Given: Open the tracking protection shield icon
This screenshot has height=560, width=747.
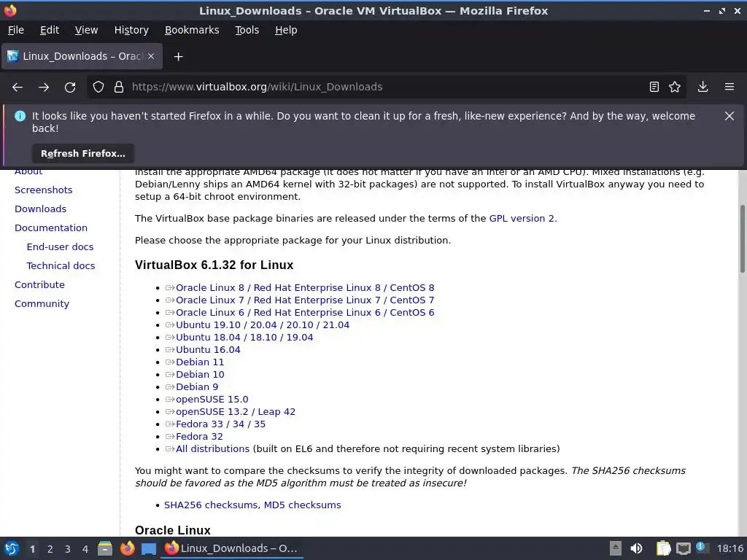Looking at the screenshot, I should click(x=98, y=87).
